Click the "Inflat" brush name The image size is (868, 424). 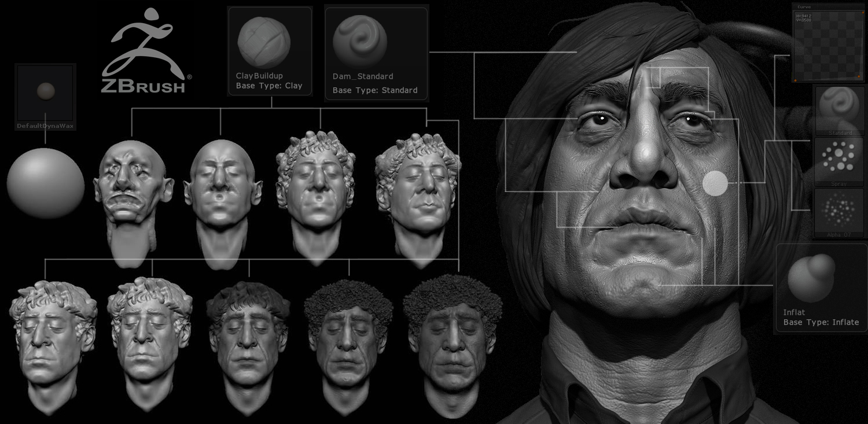[794, 312]
